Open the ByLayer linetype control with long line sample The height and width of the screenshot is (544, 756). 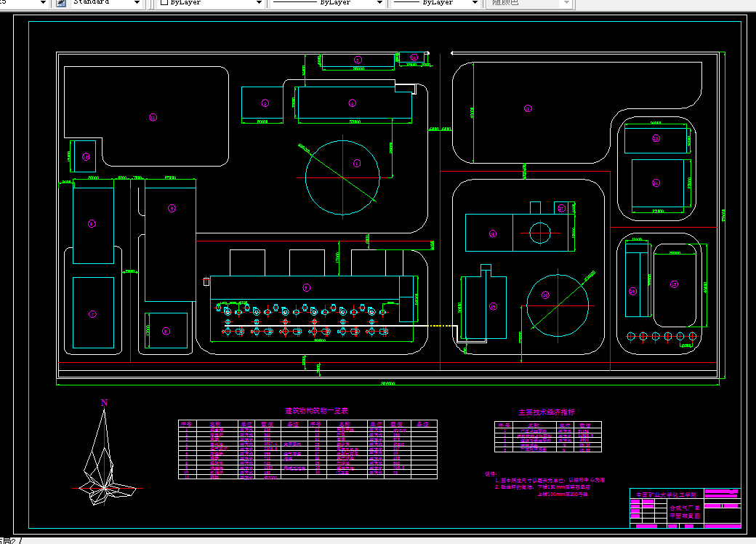point(327,3)
